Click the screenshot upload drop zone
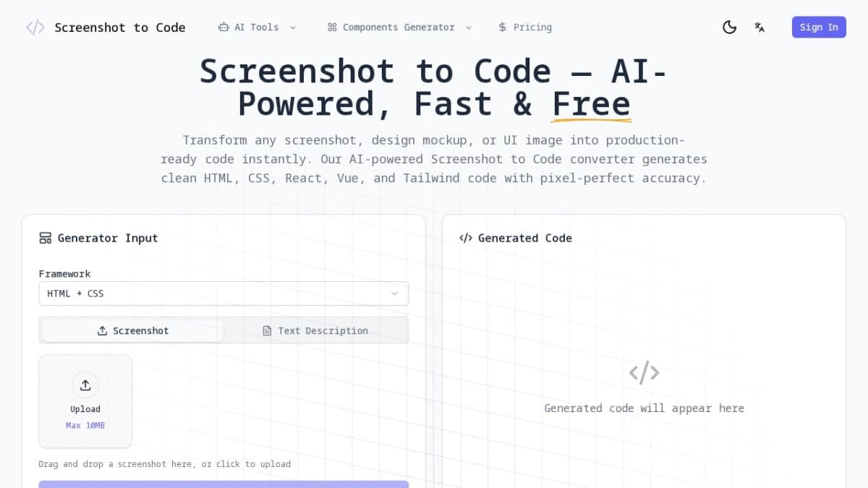 (x=85, y=401)
